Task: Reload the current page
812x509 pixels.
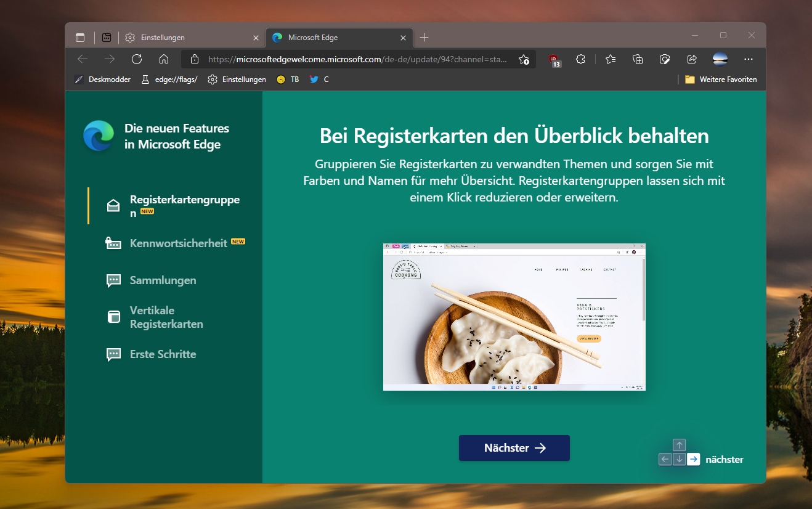Action: coord(137,59)
